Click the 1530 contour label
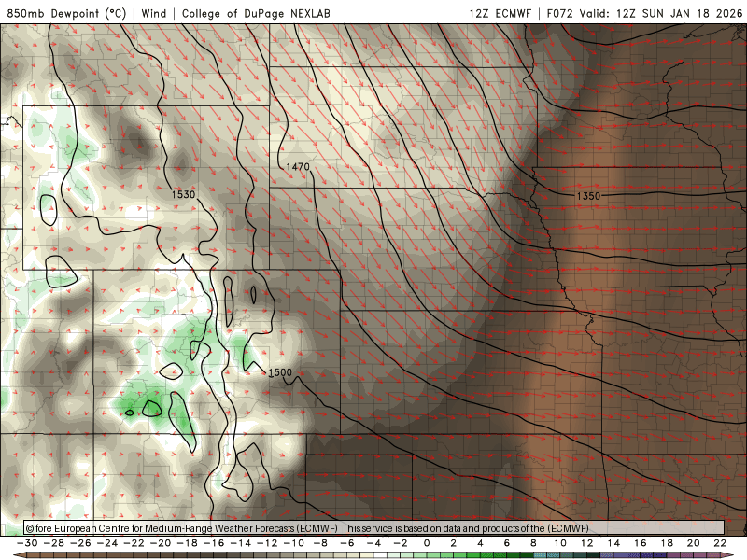This screenshot has height=560, width=747. (x=183, y=194)
